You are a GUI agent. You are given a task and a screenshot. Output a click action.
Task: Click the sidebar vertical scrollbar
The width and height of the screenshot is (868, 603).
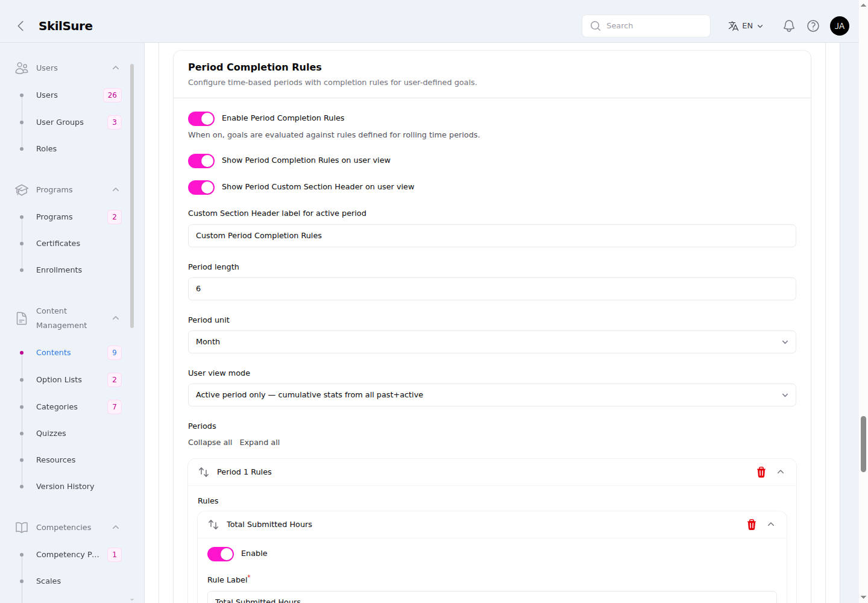pyautogui.click(x=132, y=196)
